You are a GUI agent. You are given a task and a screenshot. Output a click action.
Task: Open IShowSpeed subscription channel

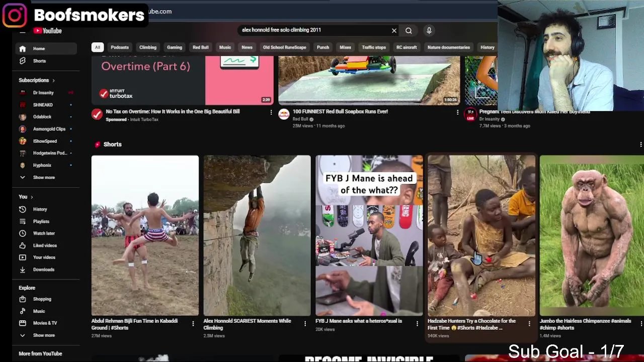pyautogui.click(x=46, y=141)
